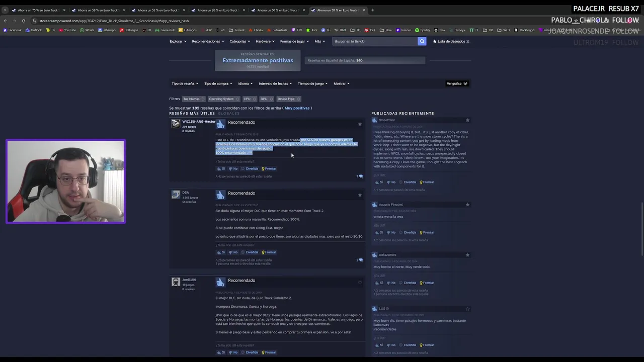
Task: Open the 7 comments on Hector's review
Action: point(360,176)
